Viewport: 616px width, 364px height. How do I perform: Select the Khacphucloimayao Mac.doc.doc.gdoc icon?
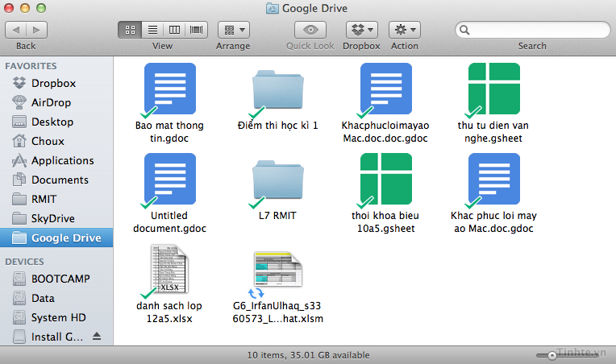385,89
